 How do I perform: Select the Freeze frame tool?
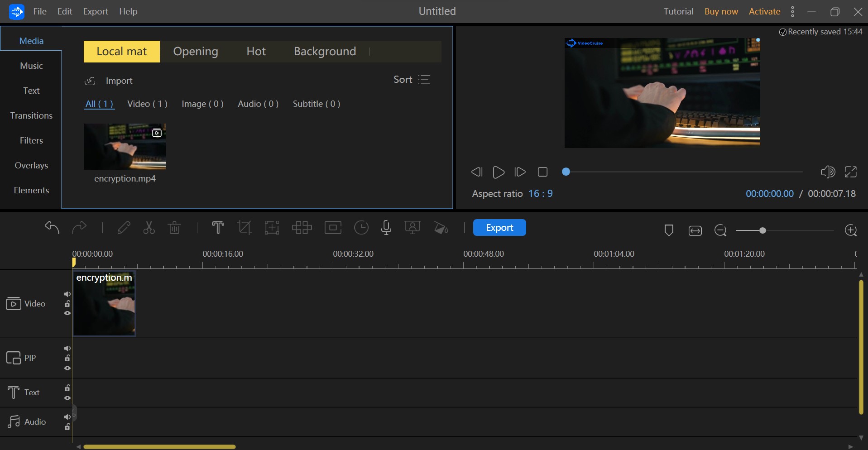click(333, 227)
